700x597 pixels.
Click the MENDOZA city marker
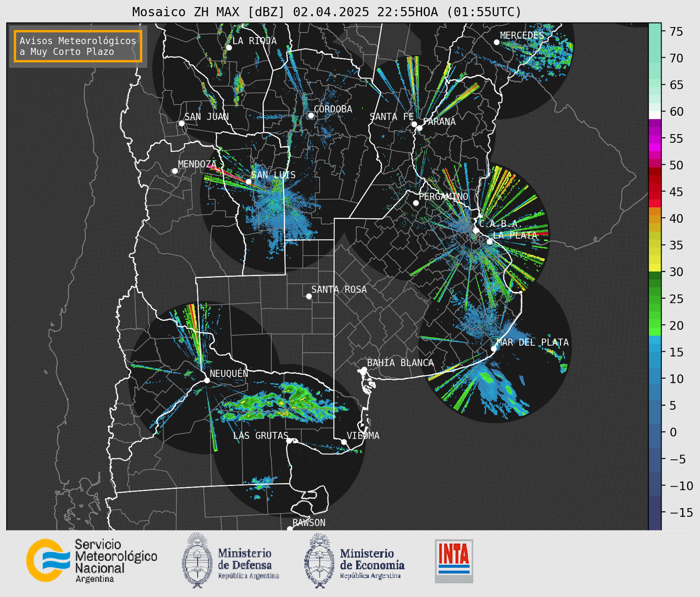point(175,171)
